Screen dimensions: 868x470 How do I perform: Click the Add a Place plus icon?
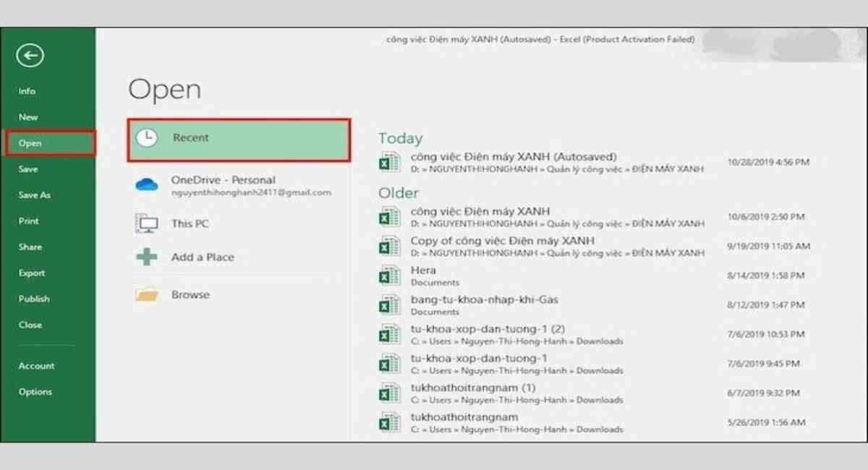coord(147,257)
